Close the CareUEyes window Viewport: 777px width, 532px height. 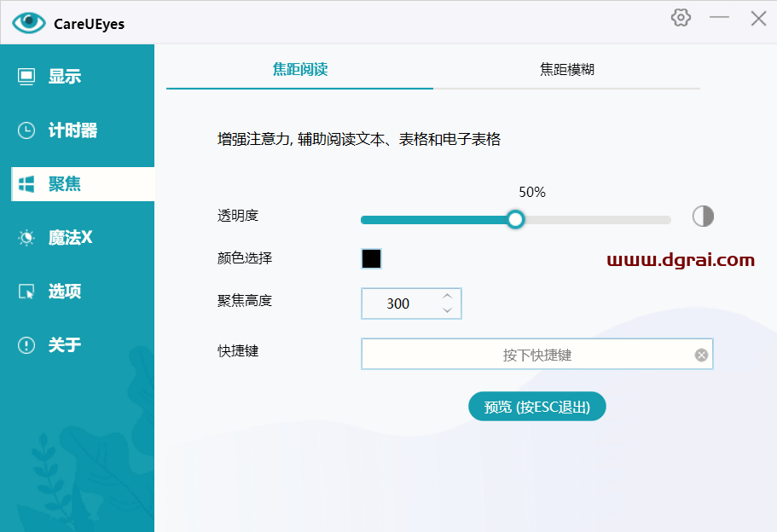tap(758, 19)
